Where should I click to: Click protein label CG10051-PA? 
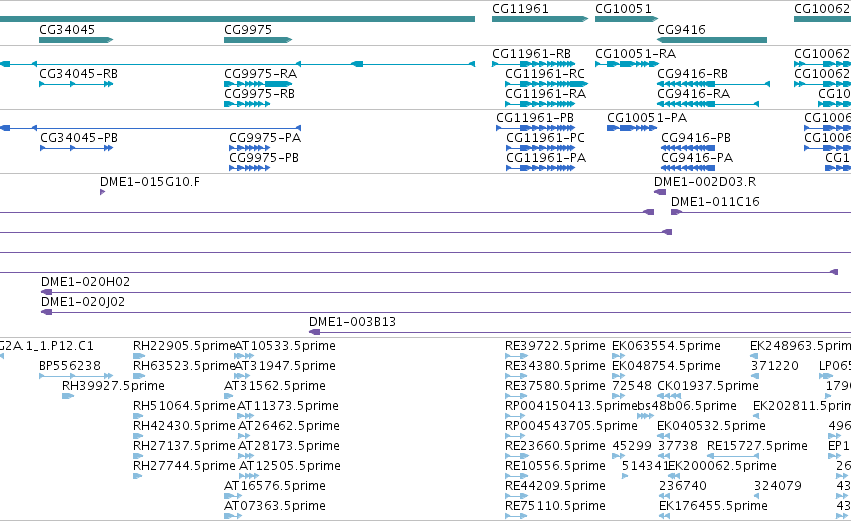(x=647, y=118)
